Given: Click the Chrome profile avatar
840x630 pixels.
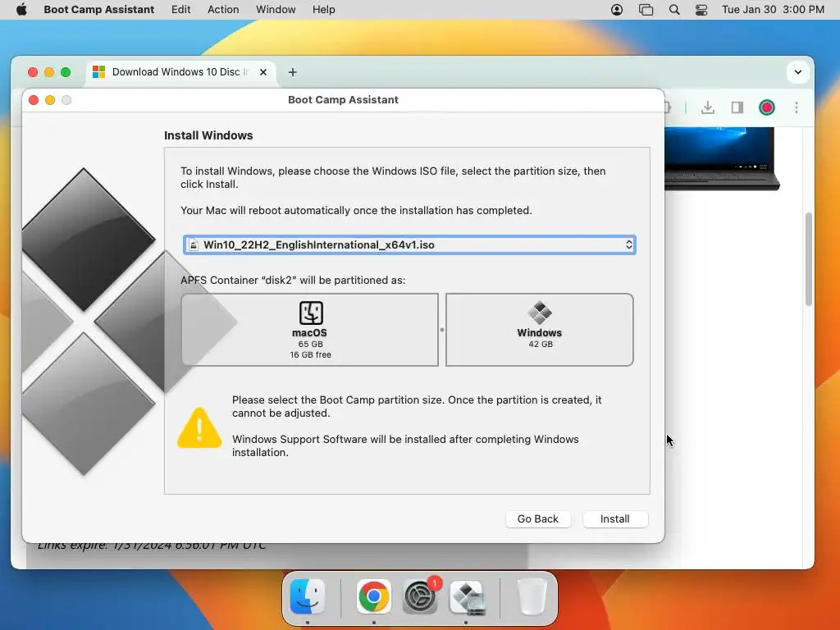Looking at the screenshot, I should (x=767, y=107).
